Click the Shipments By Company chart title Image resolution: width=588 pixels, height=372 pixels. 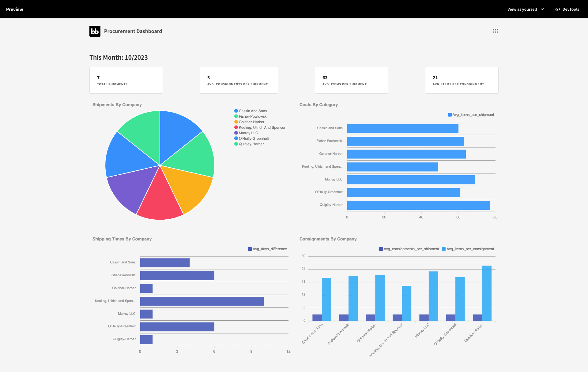point(117,105)
